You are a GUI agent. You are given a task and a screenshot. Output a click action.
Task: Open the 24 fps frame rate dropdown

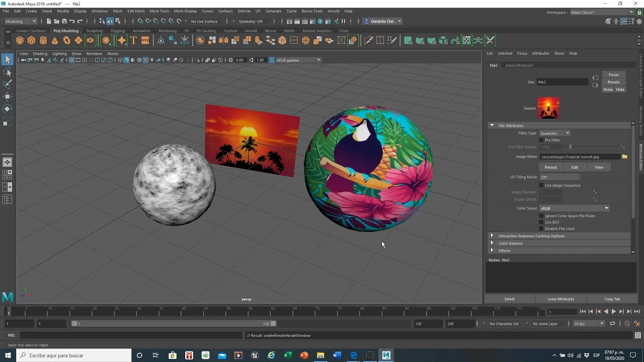coord(589,324)
